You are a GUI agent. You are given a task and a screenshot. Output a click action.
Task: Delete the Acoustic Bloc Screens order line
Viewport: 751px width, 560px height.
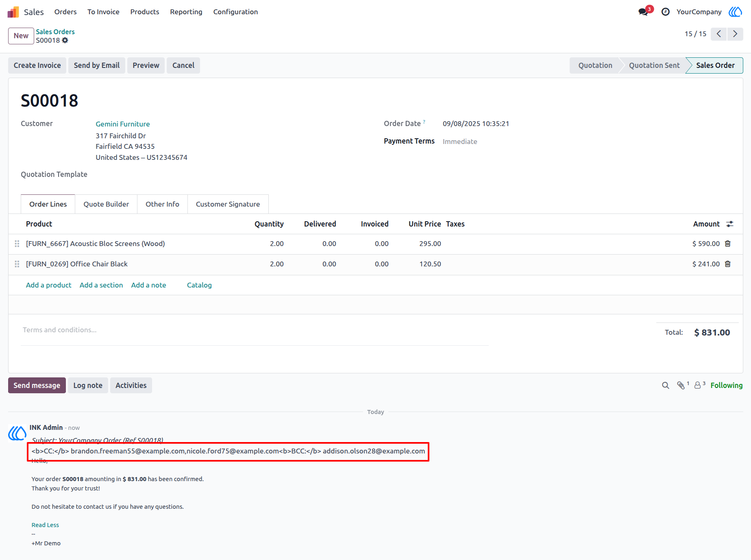pyautogui.click(x=728, y=244)
